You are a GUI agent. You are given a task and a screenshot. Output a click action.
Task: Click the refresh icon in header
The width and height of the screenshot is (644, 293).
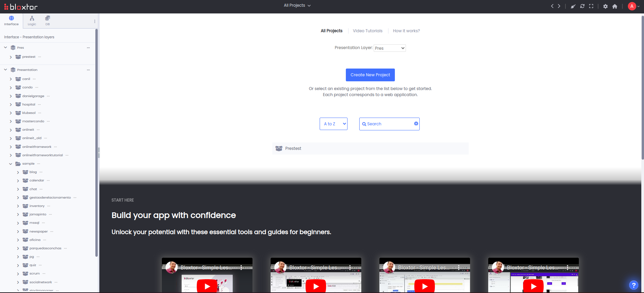(582, 6)
